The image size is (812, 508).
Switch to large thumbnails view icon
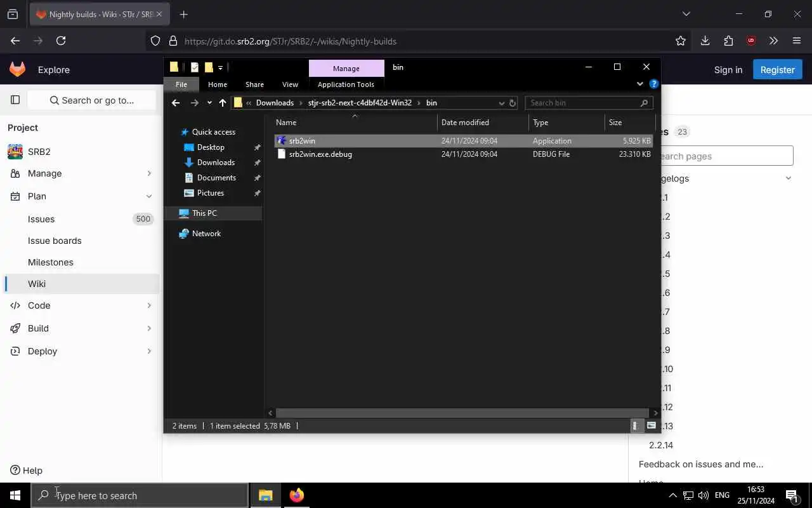tap(651, 425)
